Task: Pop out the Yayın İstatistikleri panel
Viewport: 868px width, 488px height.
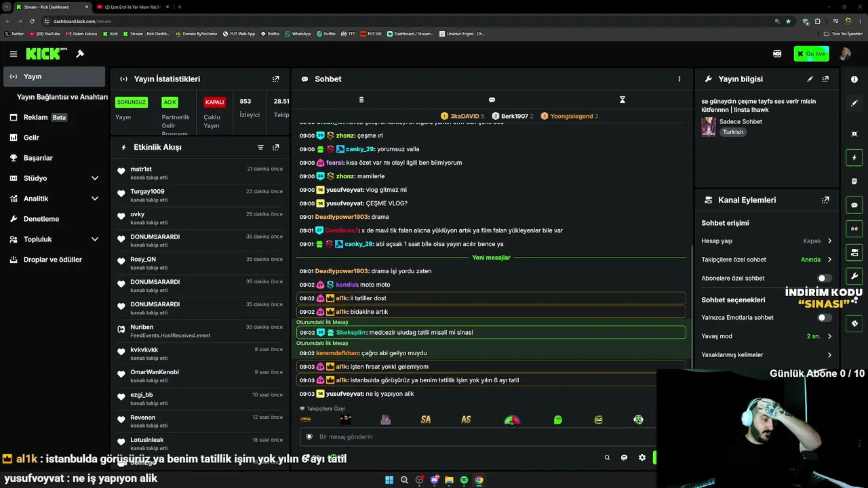Action: 275,79
